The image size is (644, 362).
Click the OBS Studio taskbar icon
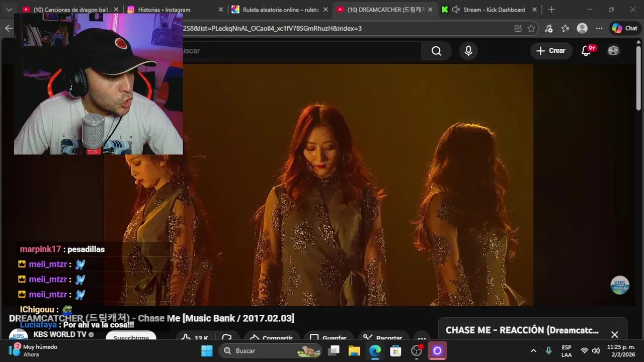(417, 351)
